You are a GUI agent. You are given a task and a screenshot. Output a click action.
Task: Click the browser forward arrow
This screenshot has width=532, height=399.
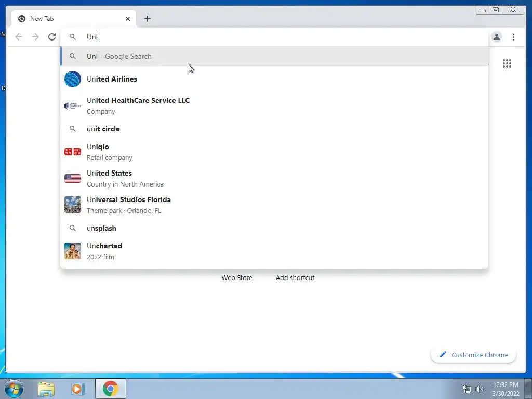pos(35,37)
